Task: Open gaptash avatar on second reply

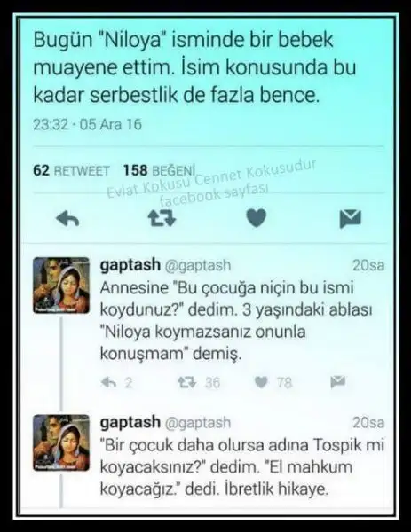Action: tap(61, 442)
